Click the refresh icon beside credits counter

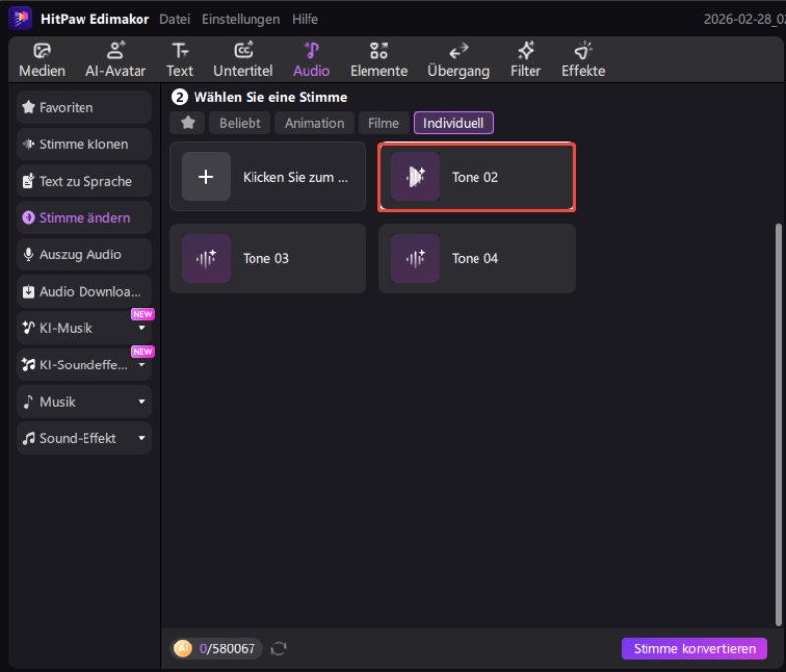tap(279, 648)
